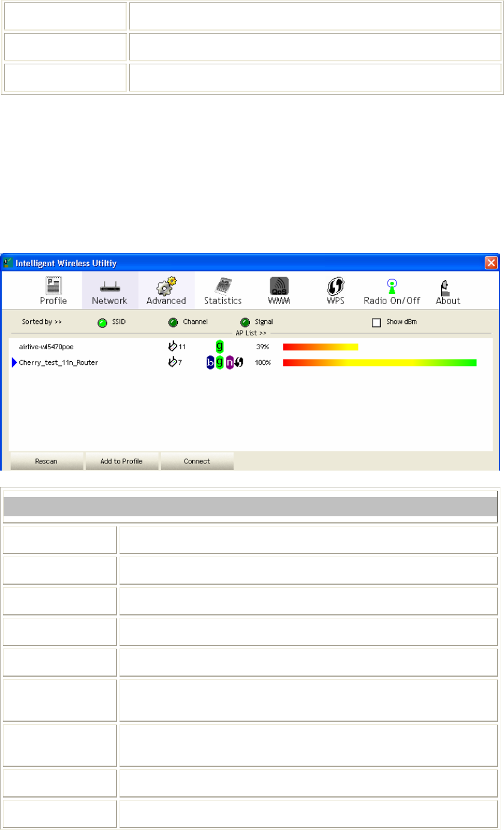Sort the AP list by SSID
Image resolution: width=504 pixels, height=830 pixels.
[x=102, y=323]
